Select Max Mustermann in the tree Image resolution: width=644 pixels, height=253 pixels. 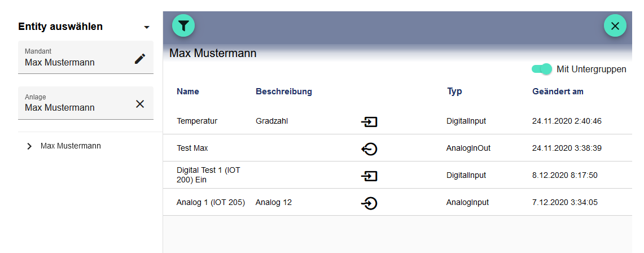[x=71, y=146]
